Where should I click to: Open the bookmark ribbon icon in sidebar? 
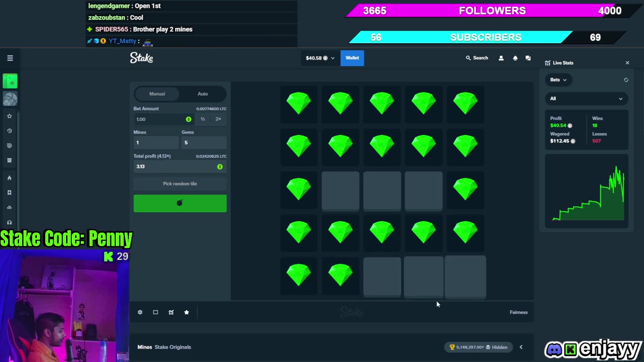[9, 193]
